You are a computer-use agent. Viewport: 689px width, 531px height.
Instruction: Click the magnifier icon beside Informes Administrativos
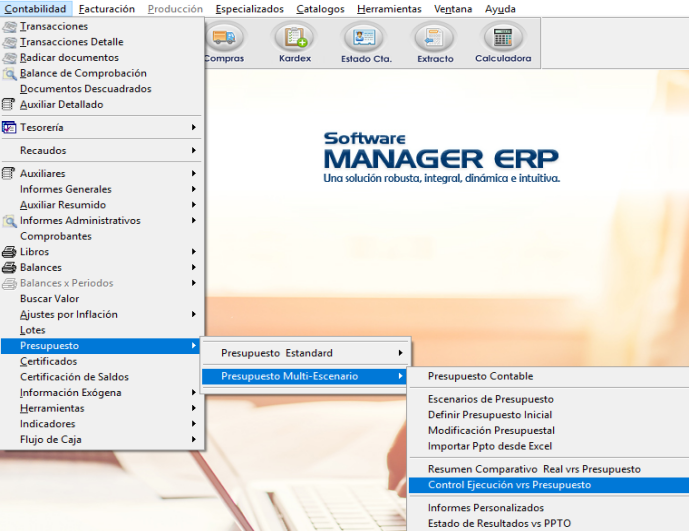(9, 221)
